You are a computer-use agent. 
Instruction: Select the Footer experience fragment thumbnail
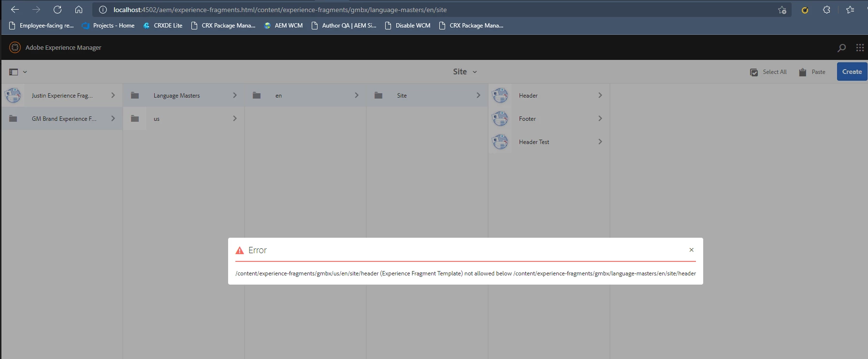[500, 118]
